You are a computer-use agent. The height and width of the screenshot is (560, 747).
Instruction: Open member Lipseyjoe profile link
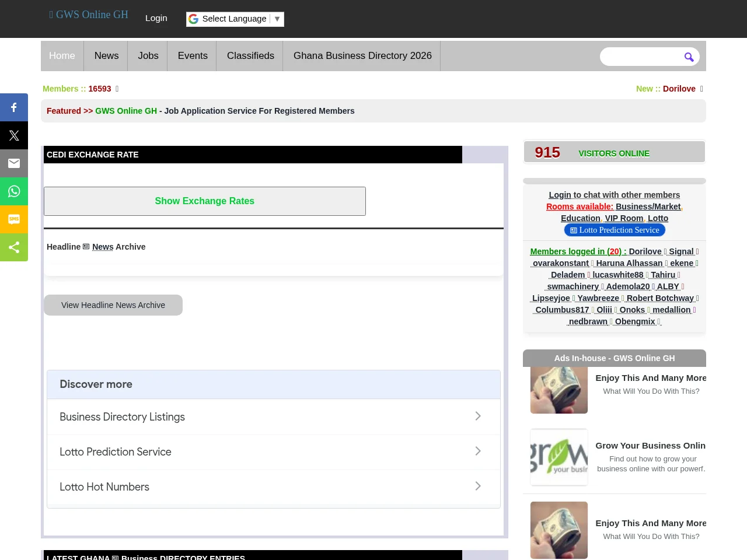(x=551, y=298)
